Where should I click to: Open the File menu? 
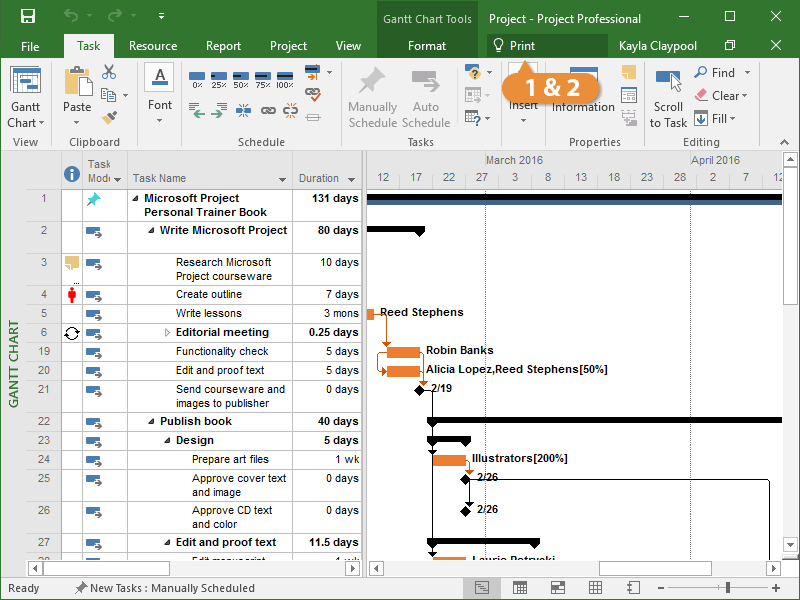click(x=30, y=46)
